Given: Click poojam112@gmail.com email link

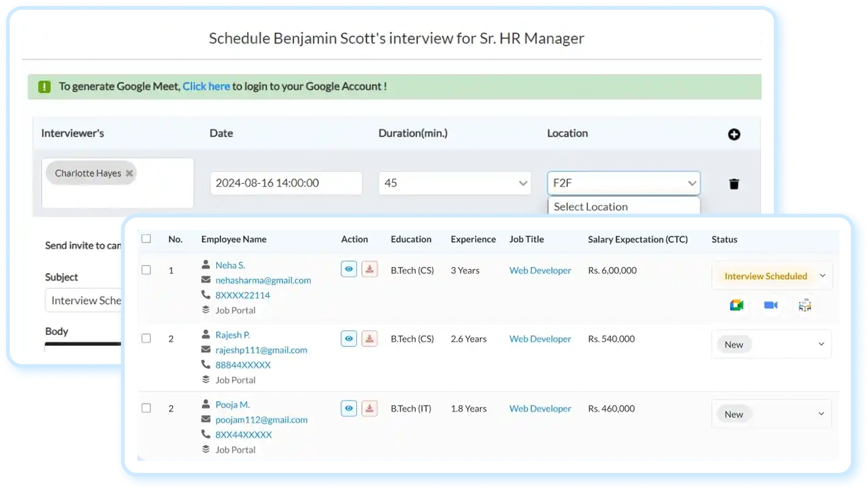Looking at the screenshot, I should click(x=262, y=420).
